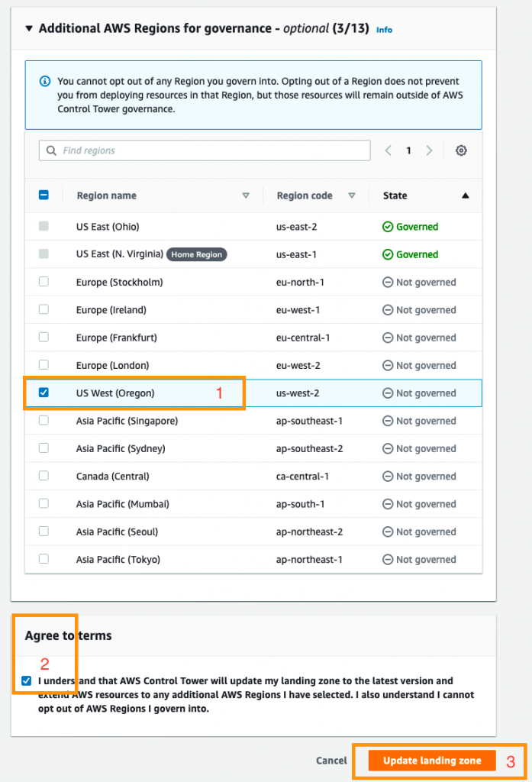This screenshot has width=532, height=782.
Task: Open table preferences gear icon
Action: [x=461, y=150]
